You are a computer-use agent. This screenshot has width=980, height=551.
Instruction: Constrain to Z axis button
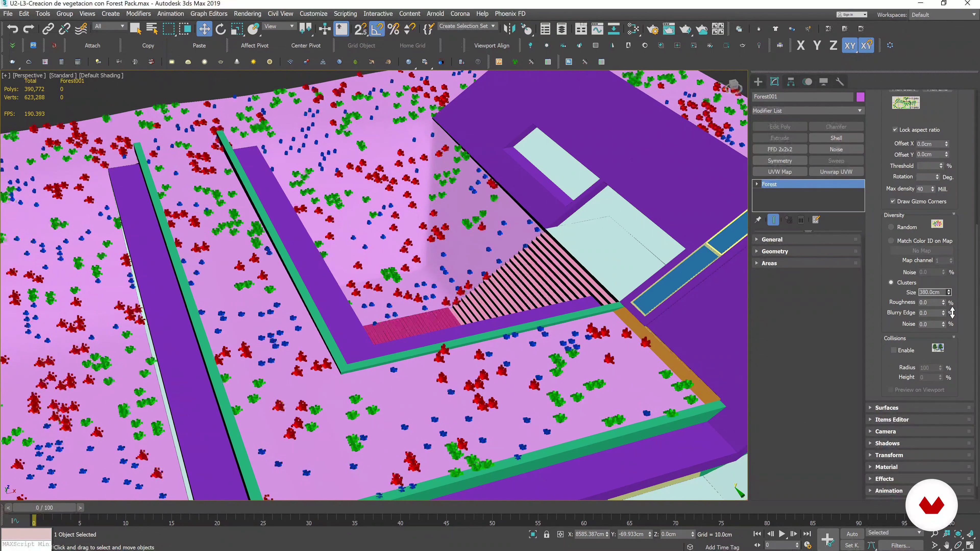tap(833, 45)
